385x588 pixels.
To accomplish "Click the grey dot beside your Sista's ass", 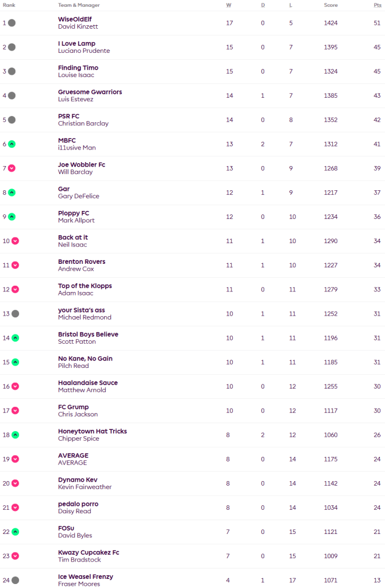I will (x=15, y=314).
